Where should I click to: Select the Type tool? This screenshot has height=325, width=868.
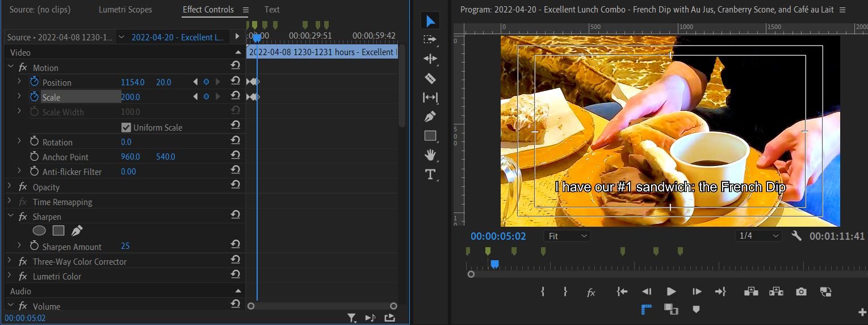coord(430,174)
